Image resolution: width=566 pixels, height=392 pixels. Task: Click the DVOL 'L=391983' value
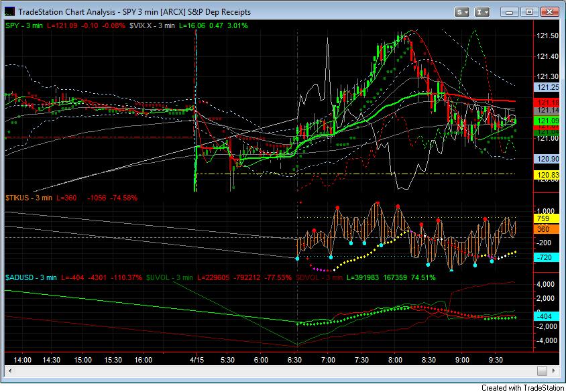point(363,277)
